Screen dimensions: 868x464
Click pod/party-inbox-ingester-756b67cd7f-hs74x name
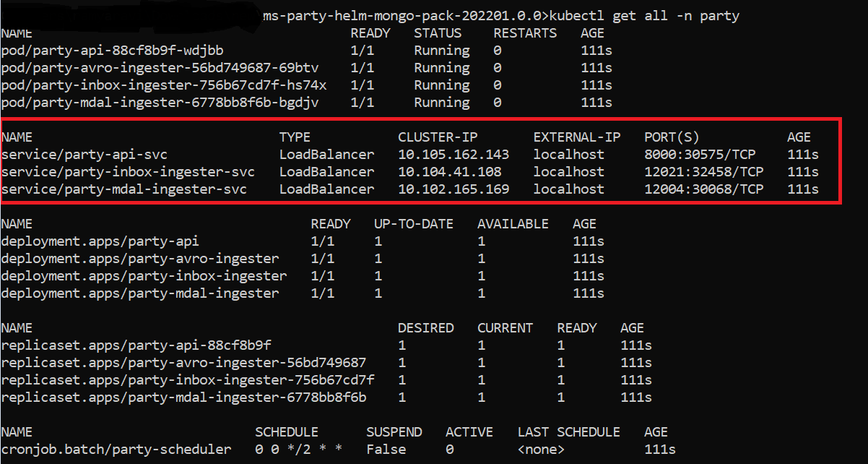tap(164, 85)
